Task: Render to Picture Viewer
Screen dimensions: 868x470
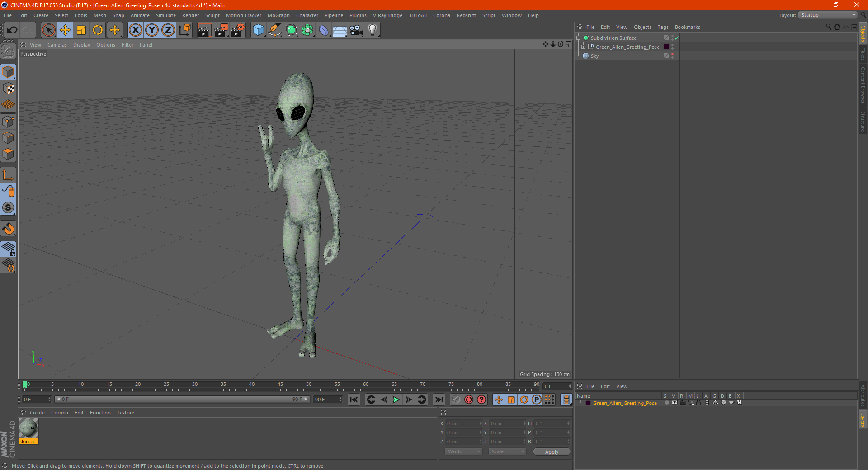Action: (221, 30)
